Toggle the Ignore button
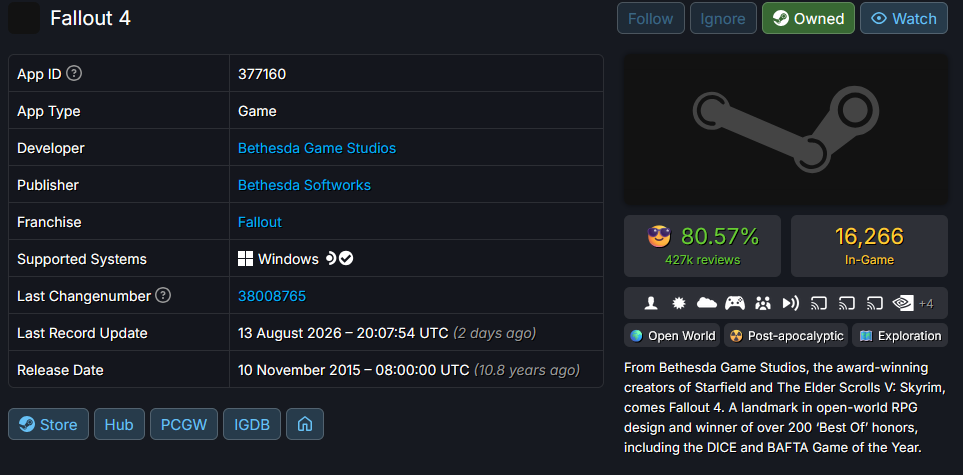The image size is (963, 475). pyautogui.click(x=723, y=18)
